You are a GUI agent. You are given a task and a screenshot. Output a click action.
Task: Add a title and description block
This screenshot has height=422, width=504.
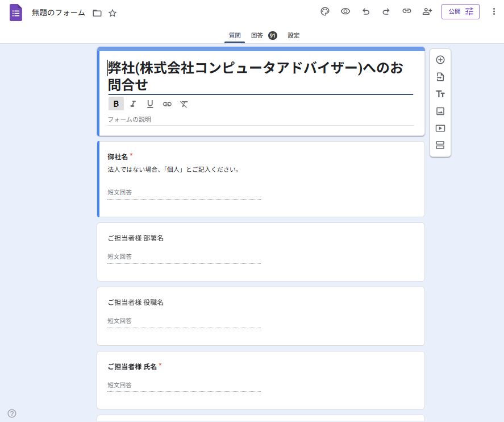tap(440, 94)
